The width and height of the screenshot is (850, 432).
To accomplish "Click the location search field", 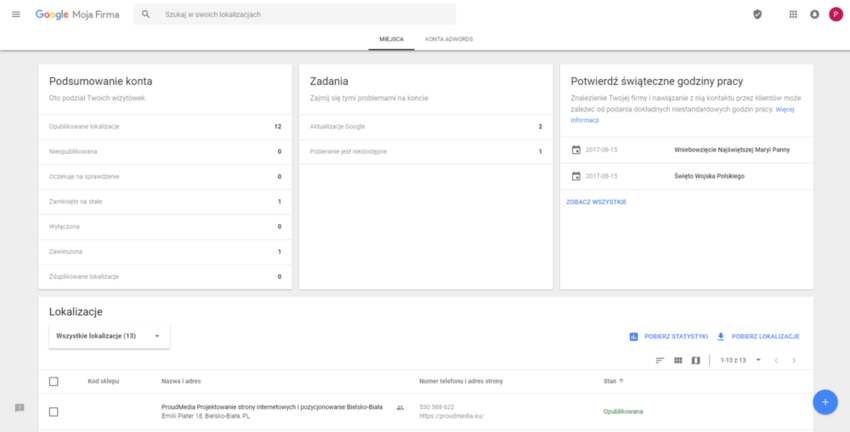I will [x=300, y=14].
